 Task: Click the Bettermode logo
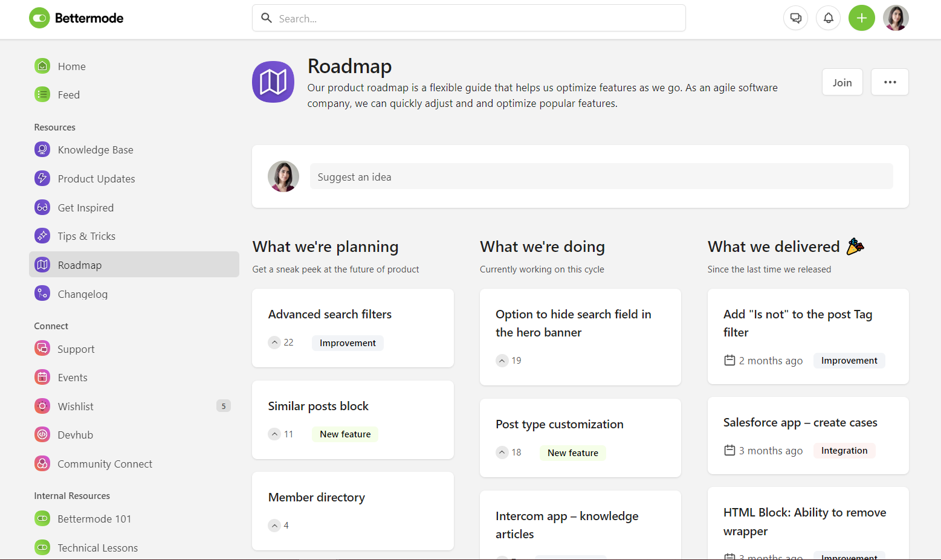pos(76,18)
